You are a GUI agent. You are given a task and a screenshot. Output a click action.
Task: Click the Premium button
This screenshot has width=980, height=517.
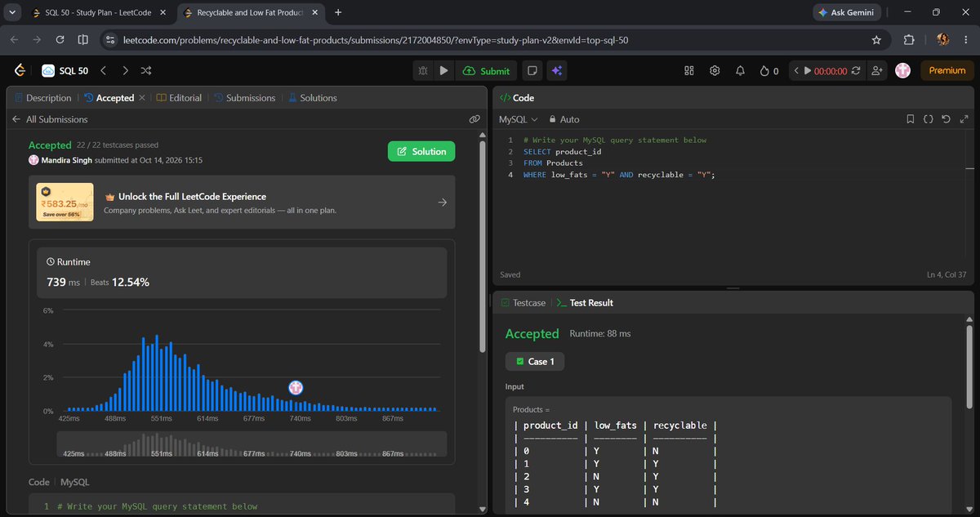point(947,71)
